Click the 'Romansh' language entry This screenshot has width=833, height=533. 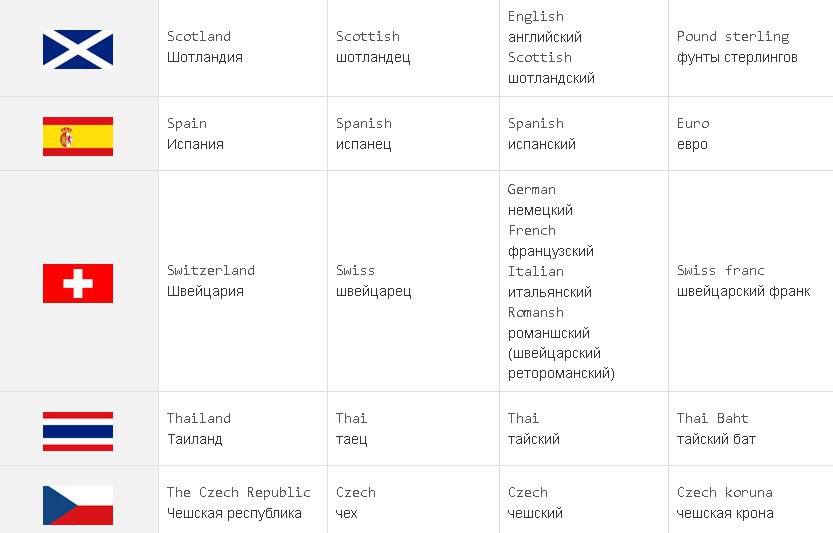[536, 312]
